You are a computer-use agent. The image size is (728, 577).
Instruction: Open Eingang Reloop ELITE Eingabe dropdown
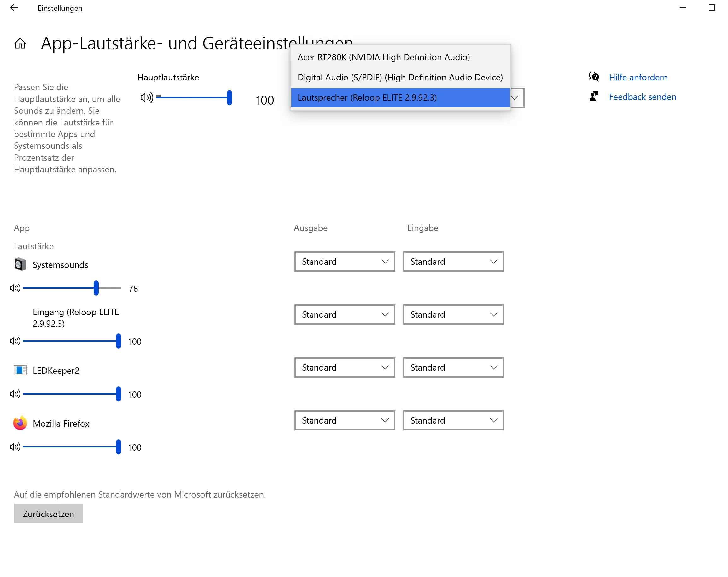(x=453, y=314)
